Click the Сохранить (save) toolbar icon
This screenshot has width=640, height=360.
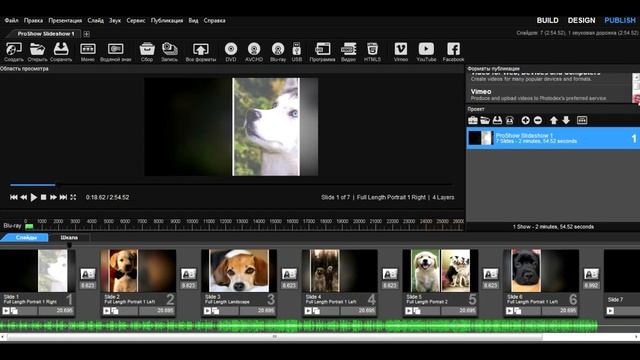(61, 49)
